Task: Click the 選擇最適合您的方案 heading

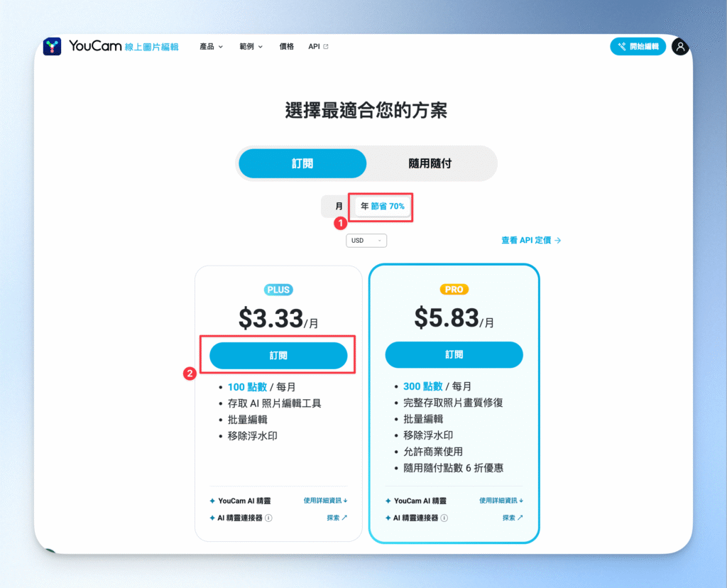Action: pyautogui.click(x=366, y=110)
